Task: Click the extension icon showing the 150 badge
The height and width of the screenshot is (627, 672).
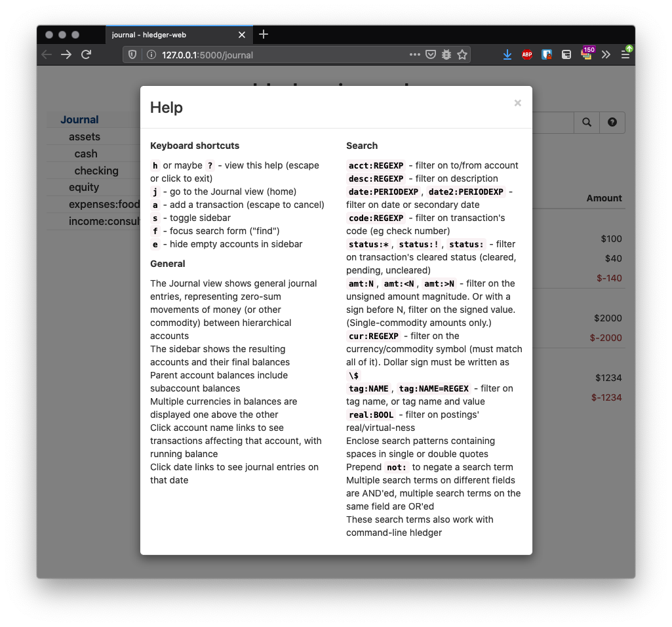Action: tap(585, 55)
